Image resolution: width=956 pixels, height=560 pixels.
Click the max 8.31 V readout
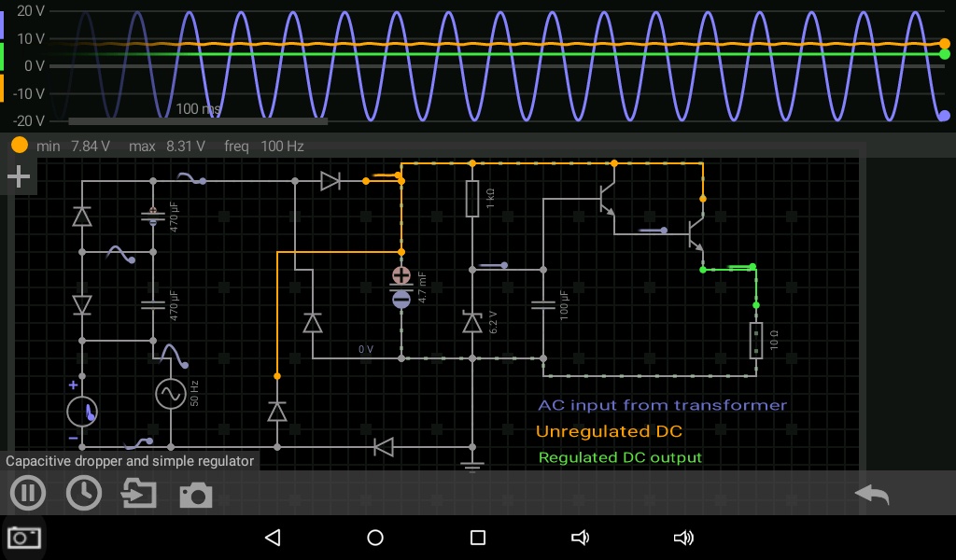(x=166, y=147)
